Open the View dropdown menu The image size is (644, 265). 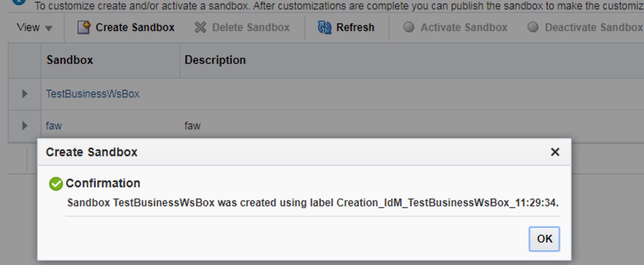coord(34,28)
